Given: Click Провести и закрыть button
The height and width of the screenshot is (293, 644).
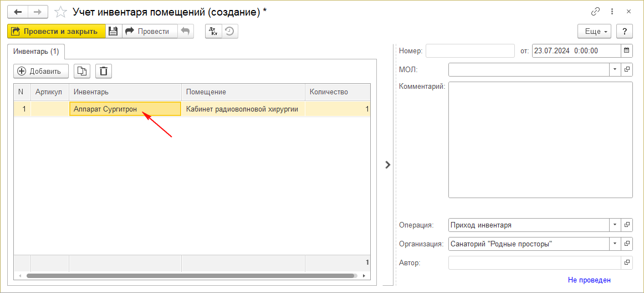Looking at the screenshot, I should [x=56, y=32].
